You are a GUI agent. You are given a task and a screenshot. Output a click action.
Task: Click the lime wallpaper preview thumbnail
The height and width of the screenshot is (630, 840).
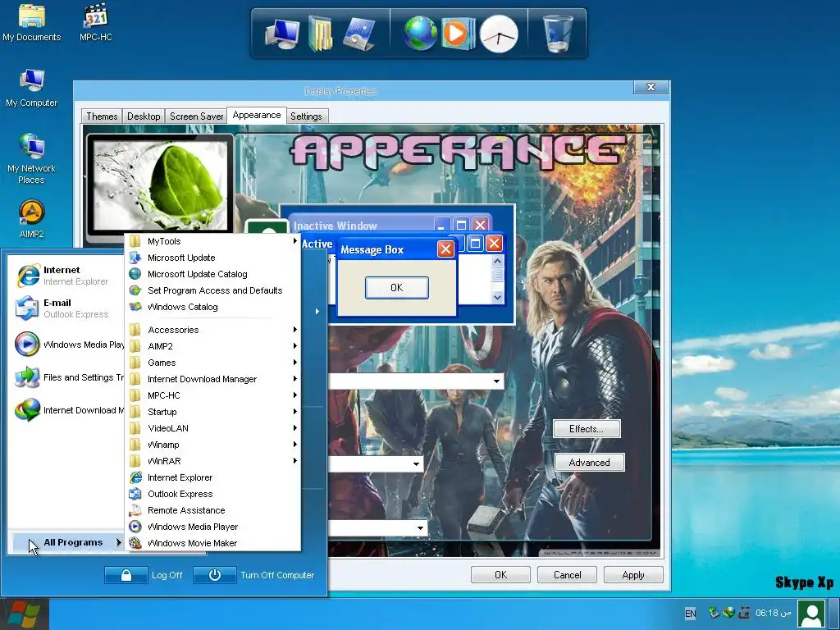pyautogui.click(x=160, y=185)
